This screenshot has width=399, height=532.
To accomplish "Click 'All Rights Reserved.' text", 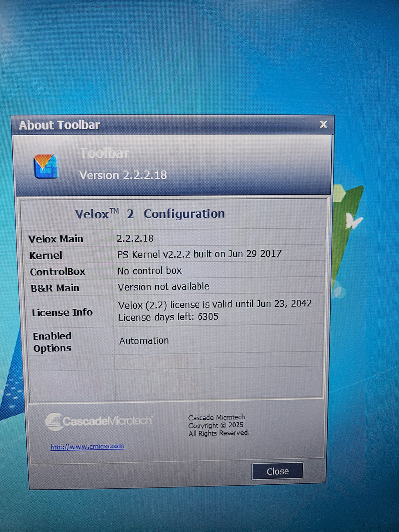I will coord(219,433).
